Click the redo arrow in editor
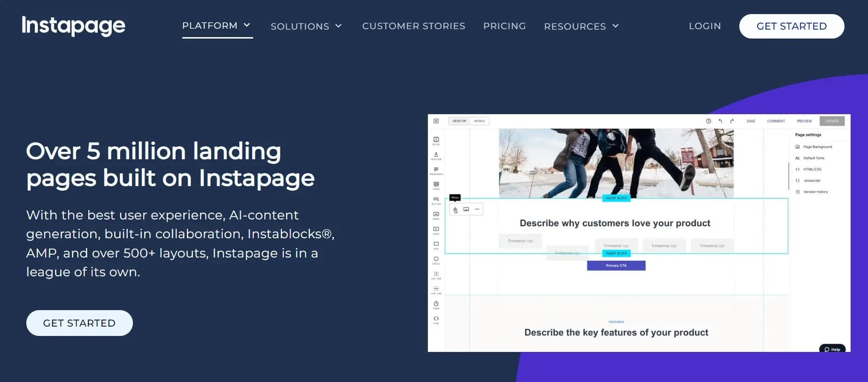Screen dimensions: 868x382 tap(732, 121)
